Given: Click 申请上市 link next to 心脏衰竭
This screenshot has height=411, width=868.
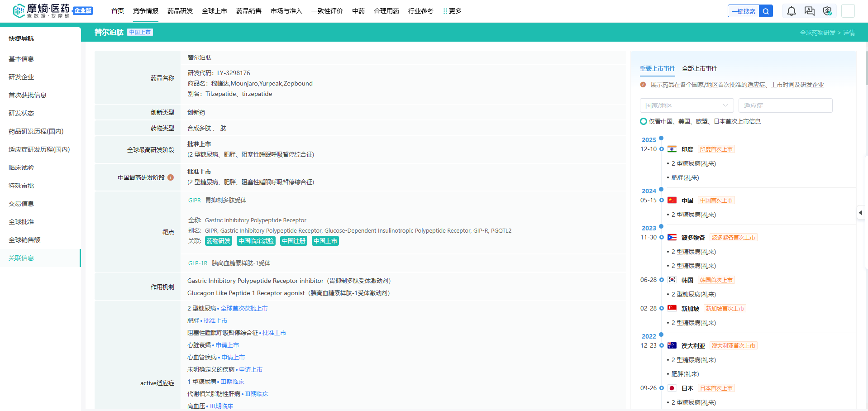Looking at the screenshot, I should 227,345.
